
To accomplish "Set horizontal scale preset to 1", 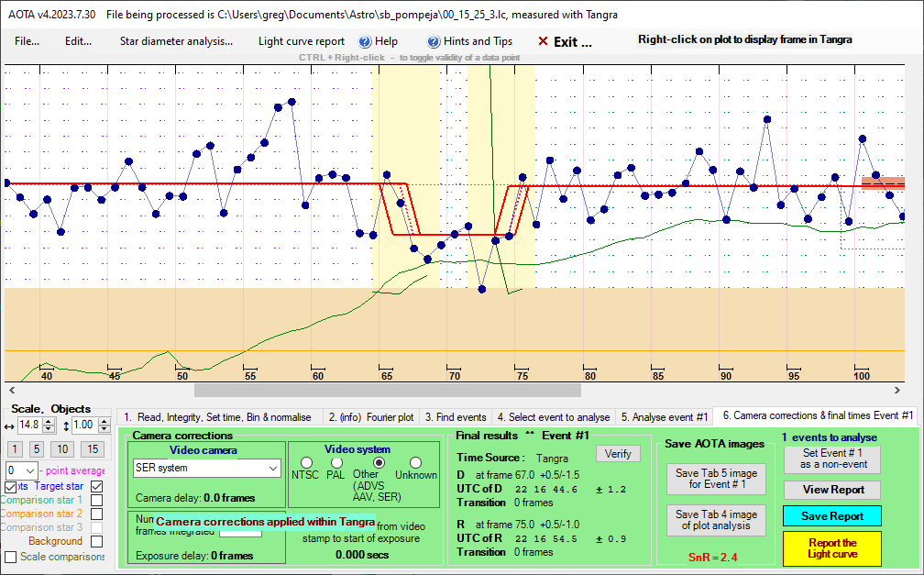I will pos(15,449).
